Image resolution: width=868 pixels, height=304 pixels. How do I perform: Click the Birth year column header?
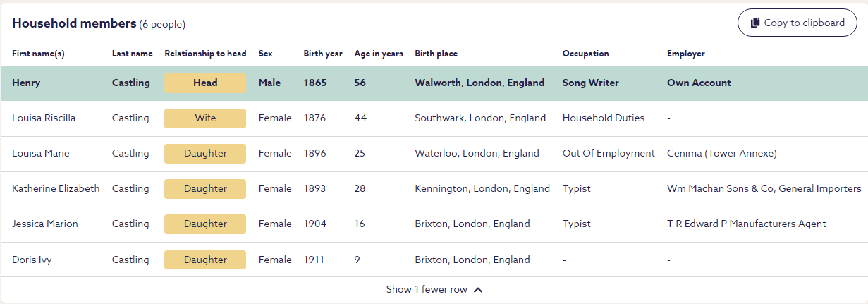click(323, 54)
